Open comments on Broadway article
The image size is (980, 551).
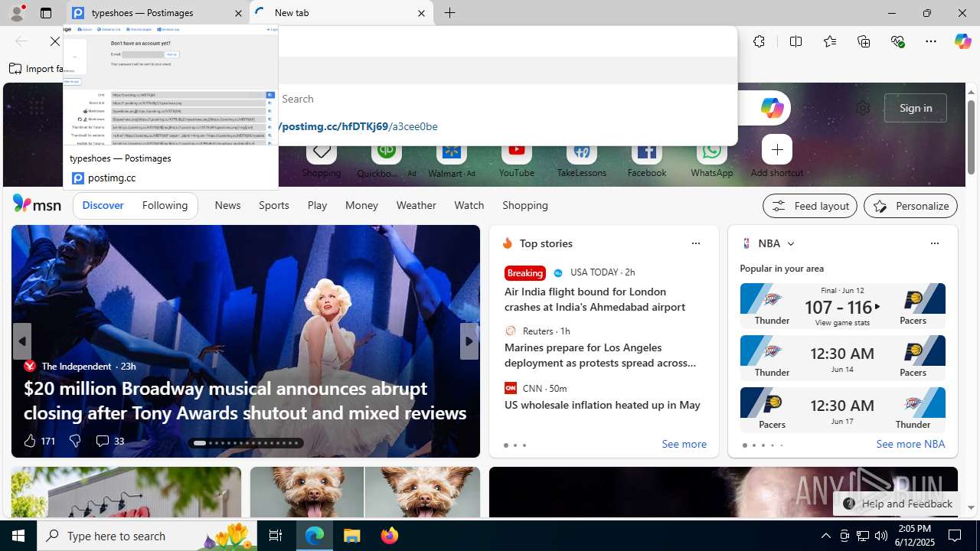pyautogui.click(x=109, y=441)
